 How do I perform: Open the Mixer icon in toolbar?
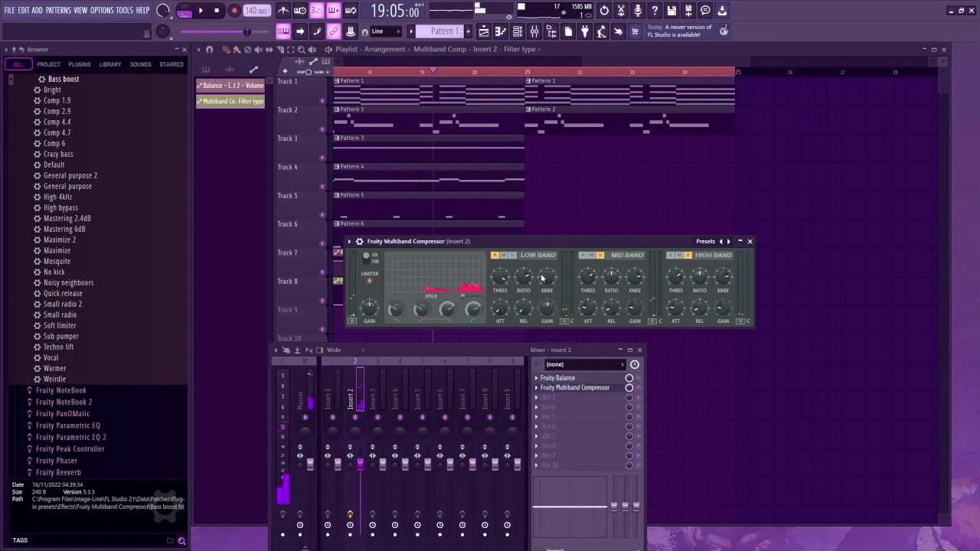coord(534,31)
